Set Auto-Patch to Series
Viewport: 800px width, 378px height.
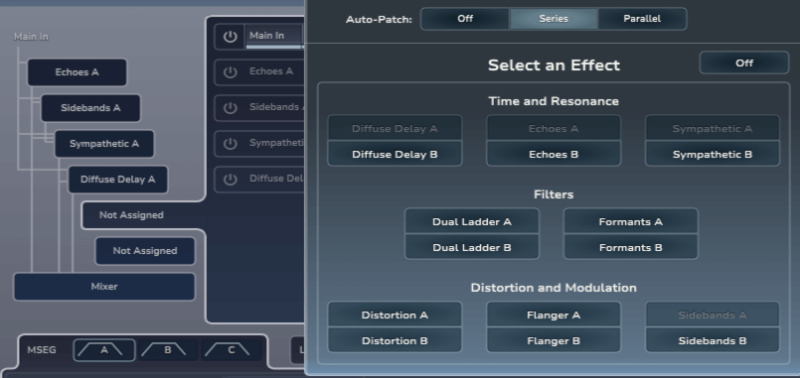[554, 19]
